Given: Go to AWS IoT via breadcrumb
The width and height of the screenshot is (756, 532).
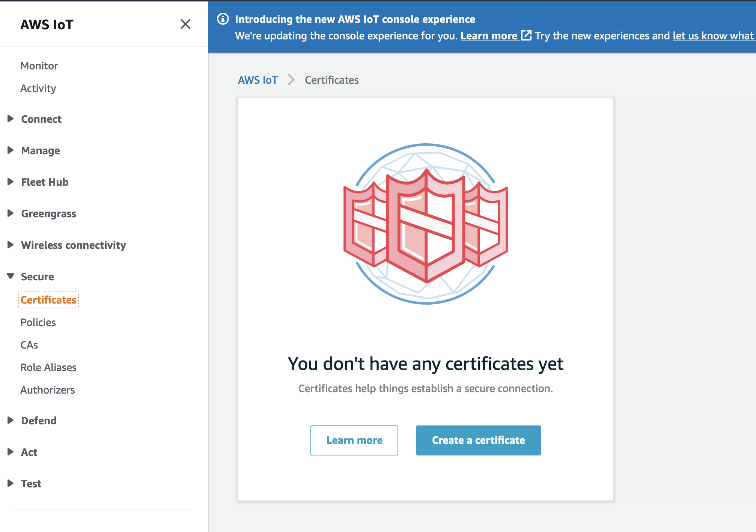Looking at the screenshot, I should click(x=258, y=80).
